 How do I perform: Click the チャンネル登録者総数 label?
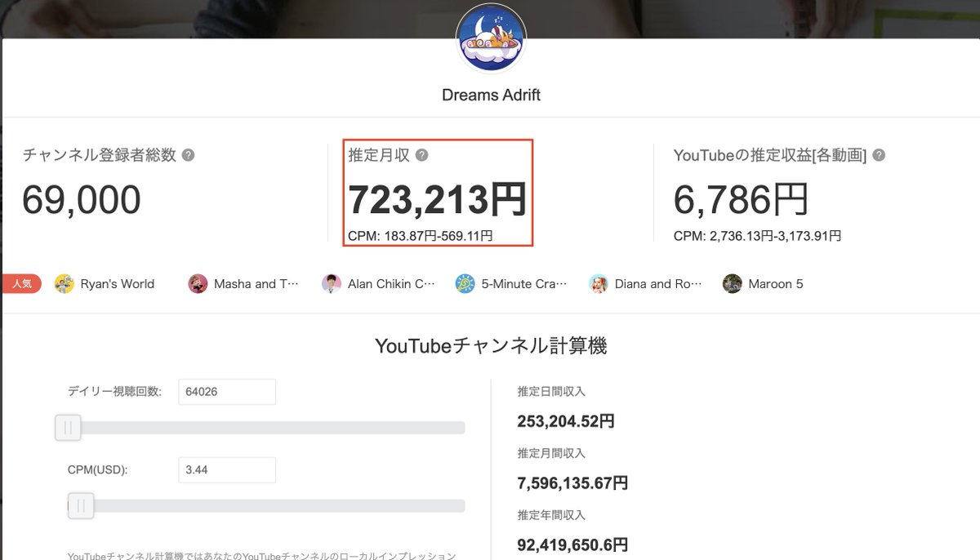point(99,155)
